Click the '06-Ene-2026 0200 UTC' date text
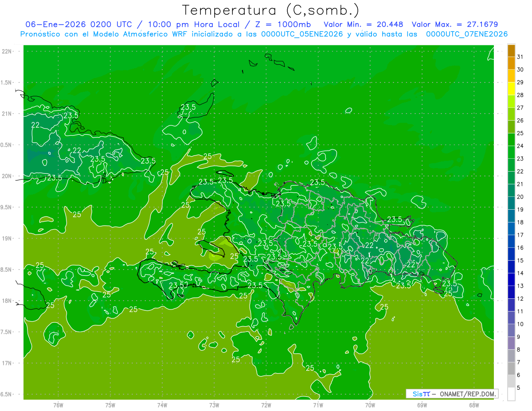 click(78, 24)
